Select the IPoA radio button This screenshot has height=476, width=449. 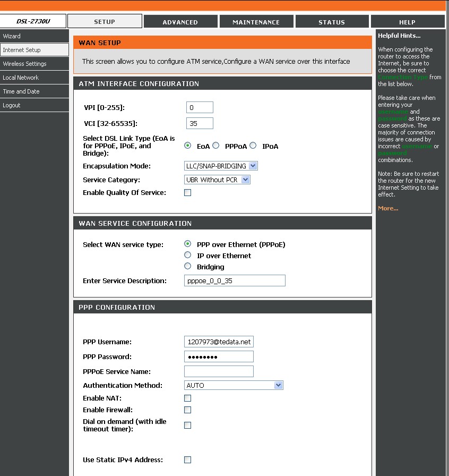tap(253, 146)
